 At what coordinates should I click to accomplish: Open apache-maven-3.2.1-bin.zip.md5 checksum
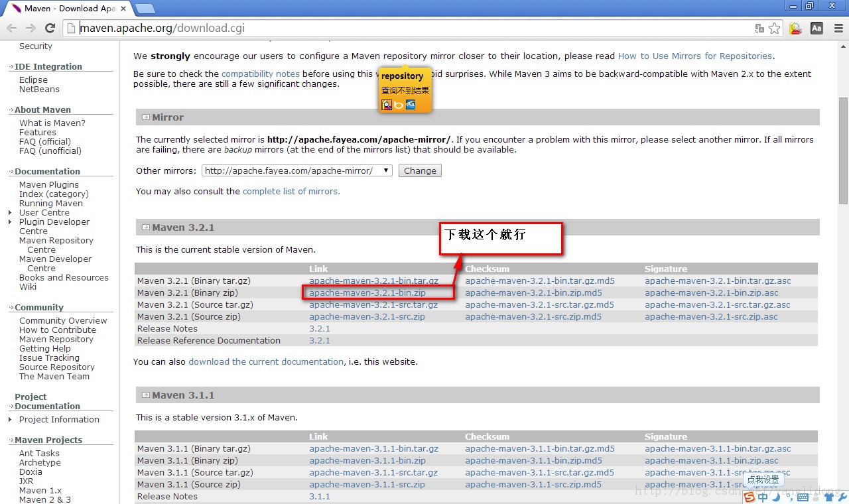coord(533,293)
